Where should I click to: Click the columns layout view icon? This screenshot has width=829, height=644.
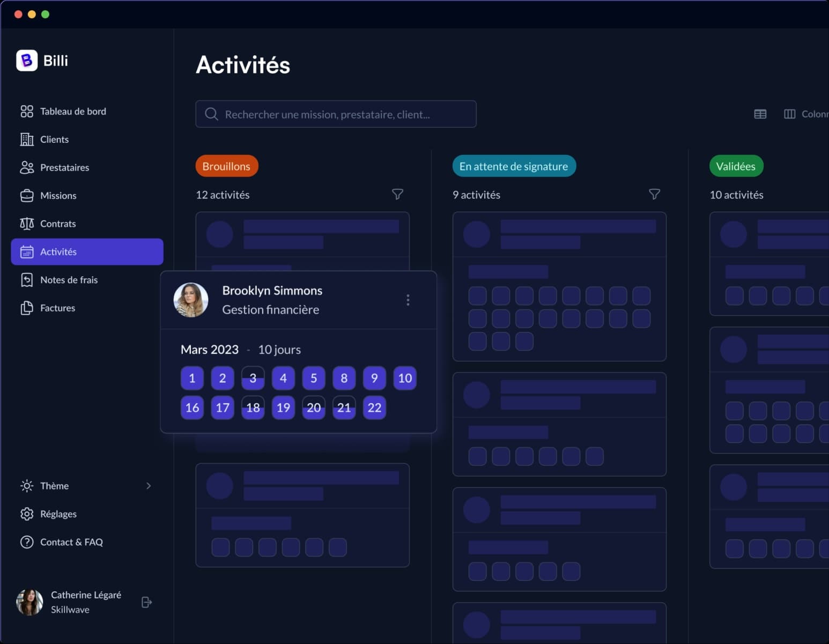[789, 114]
